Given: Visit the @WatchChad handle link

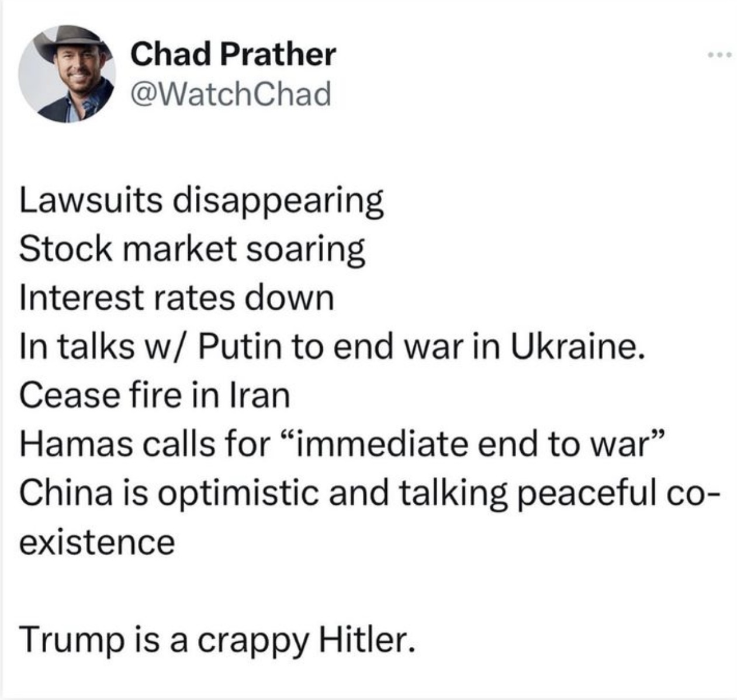Looking at the screenshot, I should pyautogui.click(x=230, y=93).
